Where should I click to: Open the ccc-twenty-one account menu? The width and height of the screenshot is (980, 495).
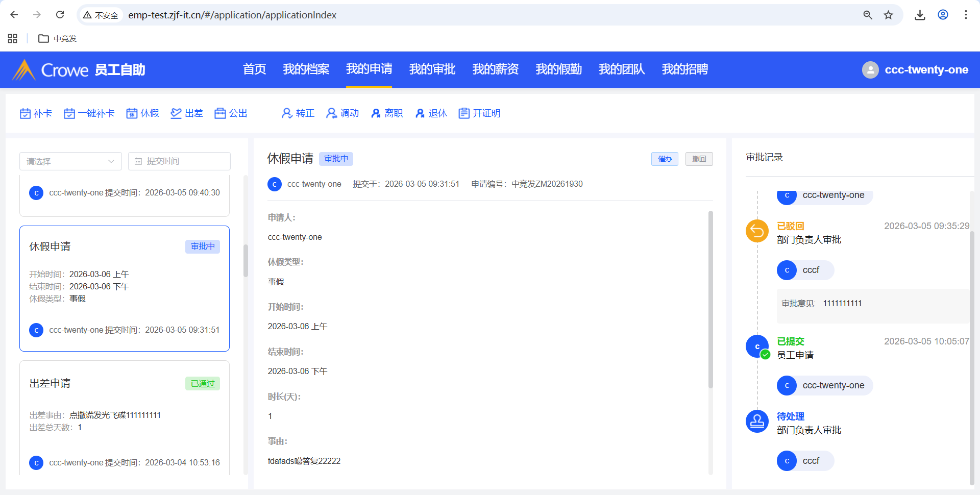click(x=915, y=70)
